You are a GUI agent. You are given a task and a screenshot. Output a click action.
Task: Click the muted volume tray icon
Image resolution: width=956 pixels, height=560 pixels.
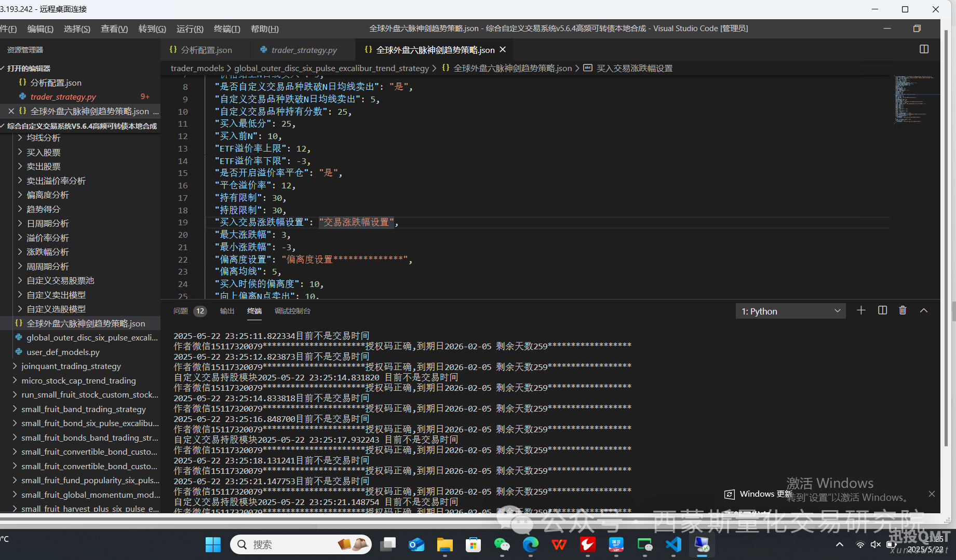click(876, 544)
